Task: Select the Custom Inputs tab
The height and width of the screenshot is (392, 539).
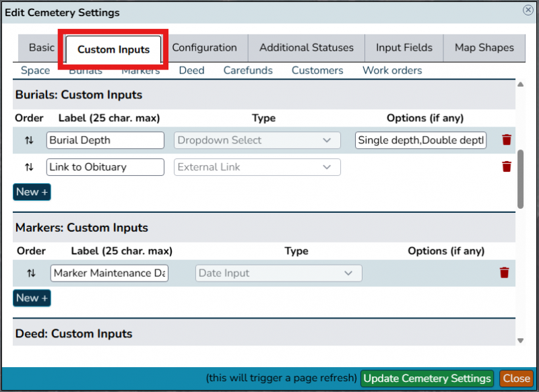Action: (x=113, y=49)
